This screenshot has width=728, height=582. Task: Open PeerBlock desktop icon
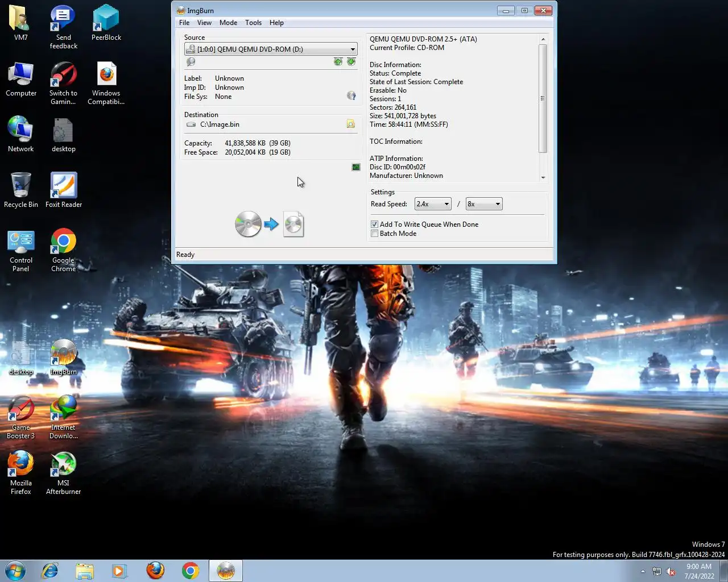(x=106, y=23)
